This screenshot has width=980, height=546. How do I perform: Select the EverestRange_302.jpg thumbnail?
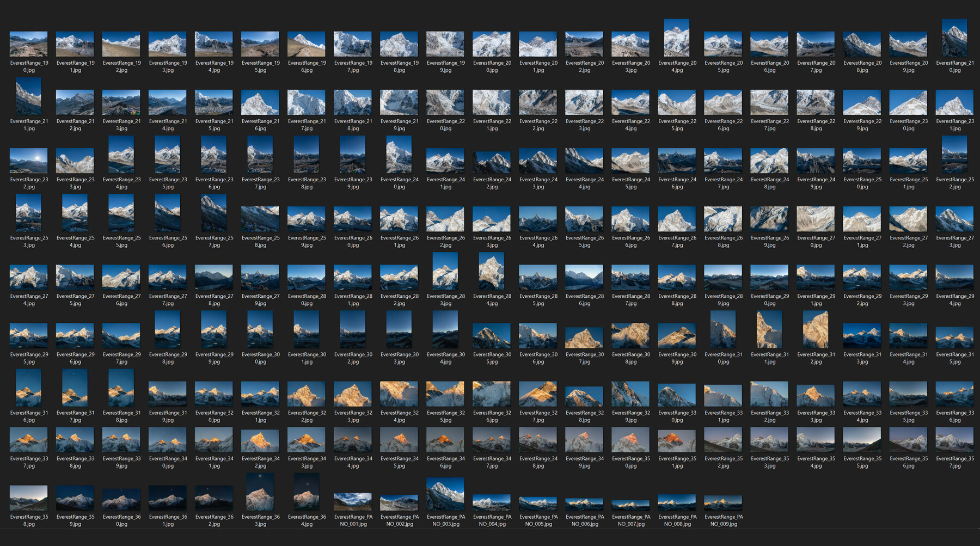[x=353, y=329]
